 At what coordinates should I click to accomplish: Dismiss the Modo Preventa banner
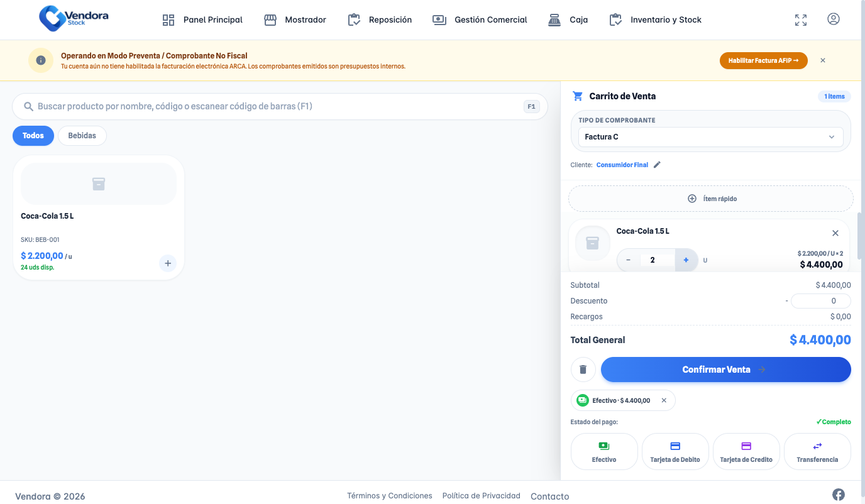coord(823,60)
